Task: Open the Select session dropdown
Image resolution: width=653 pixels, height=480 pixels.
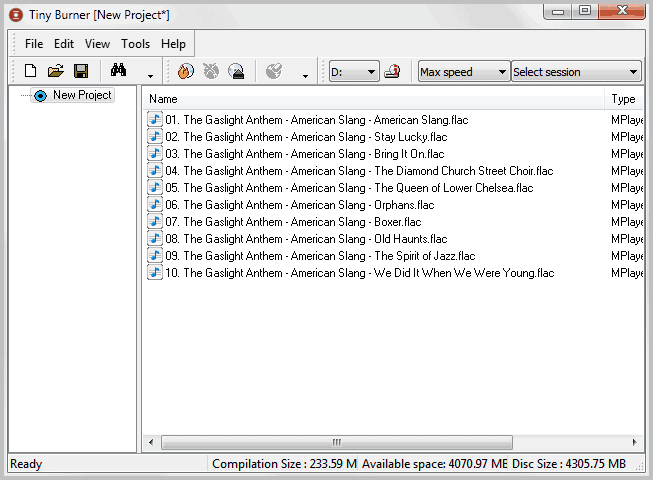Action: pos(576,72)
